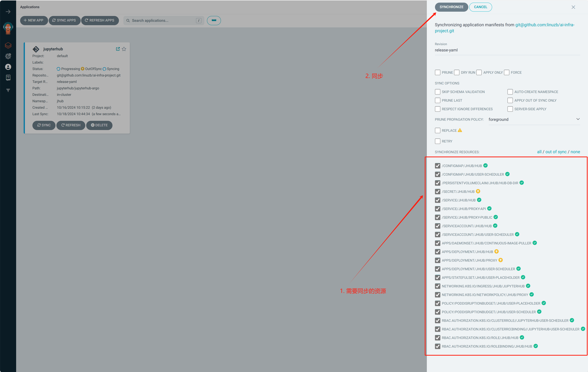
Task: Click the filter funnel sidebar icon
Action: click(x=8, y=90)
